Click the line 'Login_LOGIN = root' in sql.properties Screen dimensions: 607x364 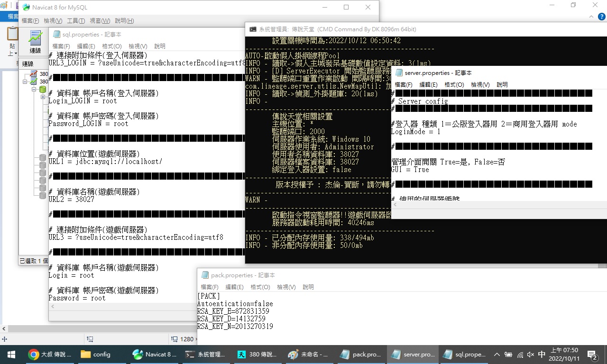click(x=83, y=100)
